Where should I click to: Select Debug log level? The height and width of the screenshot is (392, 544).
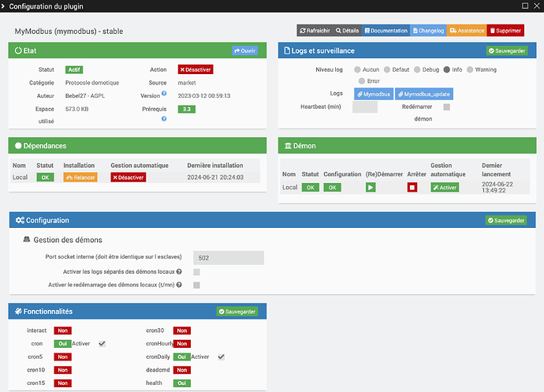[417, 69]
